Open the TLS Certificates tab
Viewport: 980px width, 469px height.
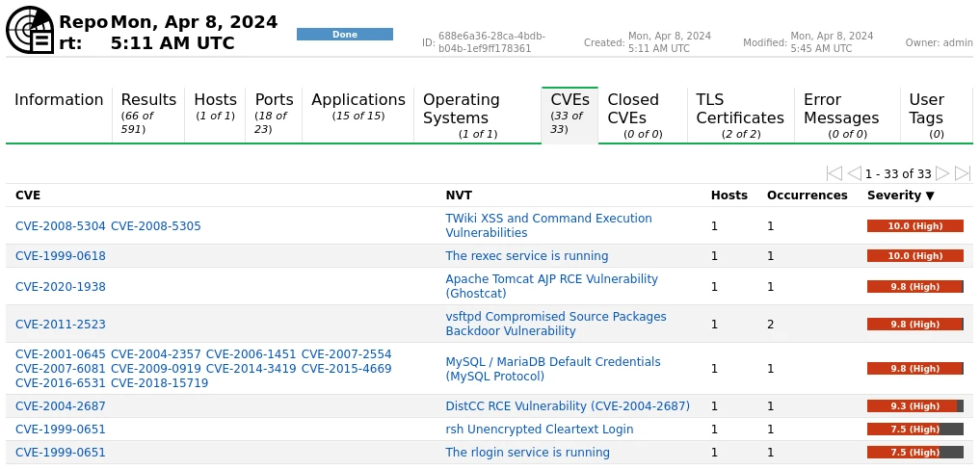click(x=740, y=116)
